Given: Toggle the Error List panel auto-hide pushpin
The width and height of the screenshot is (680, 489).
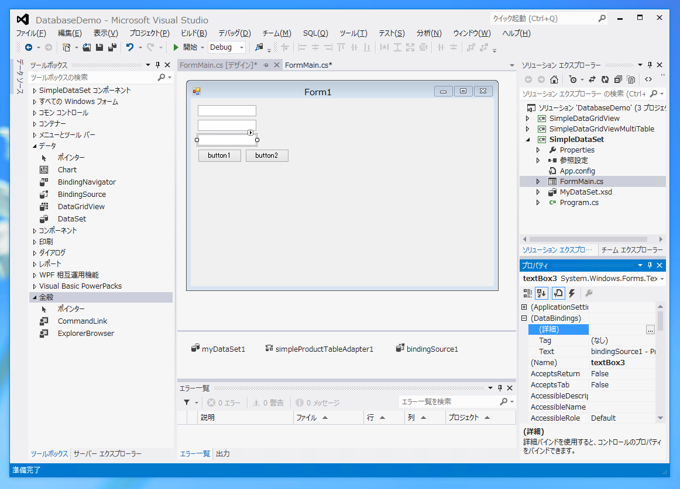Looking at the screenshot, I should [500, 388].
